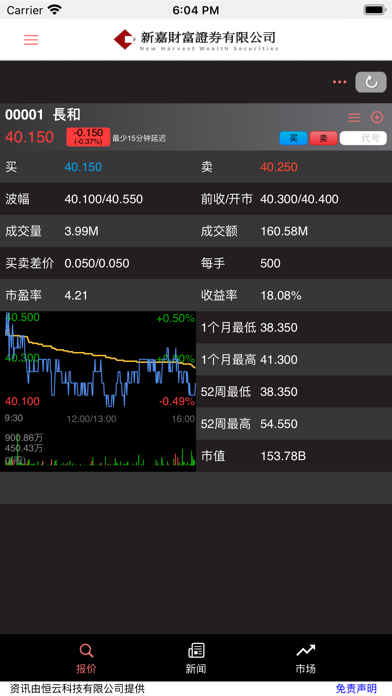Tap the 1个月最高 value 41.300
Image resolution: width=392 pixels, height=696 pixels.
279,360
